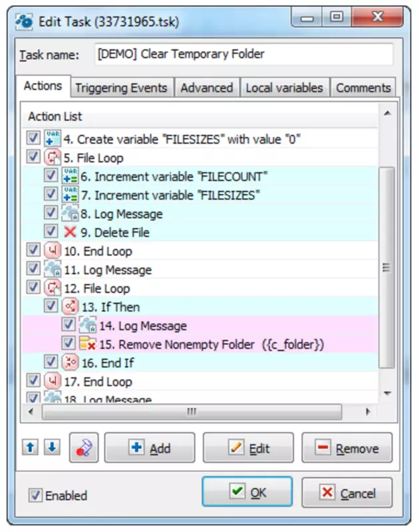Toggle checkbox for 17. End Loop
This screenshot has height=532, width=419.
click(33, 380)
